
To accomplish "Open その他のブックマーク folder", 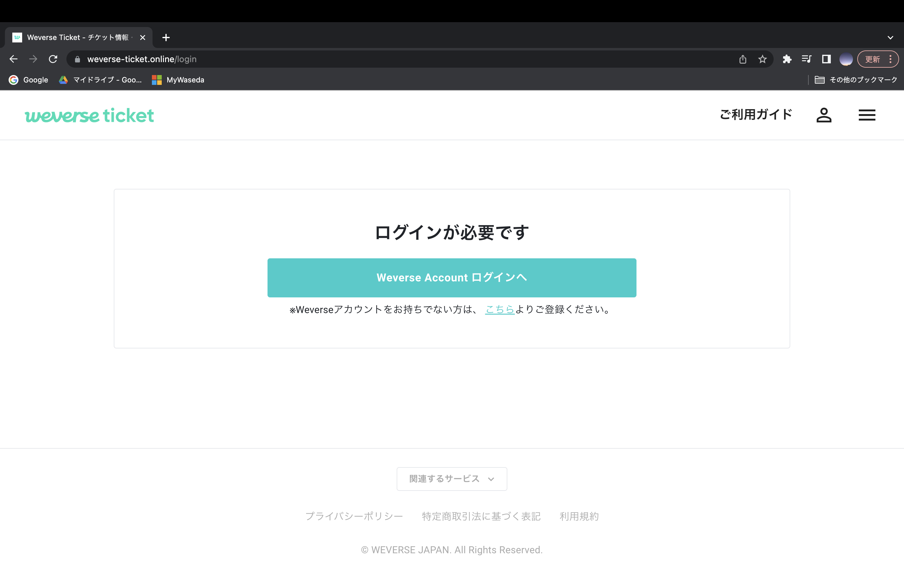I will pos(856,80).
